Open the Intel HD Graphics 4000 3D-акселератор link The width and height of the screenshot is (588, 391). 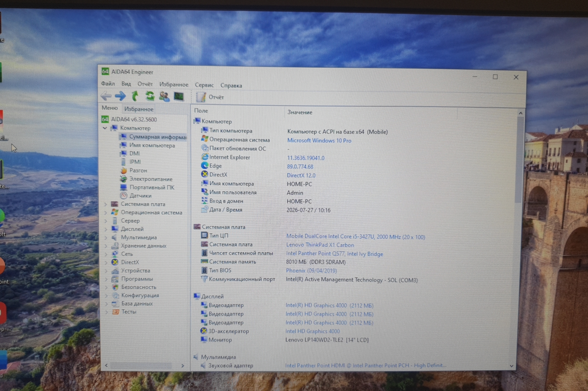[312, 331]
